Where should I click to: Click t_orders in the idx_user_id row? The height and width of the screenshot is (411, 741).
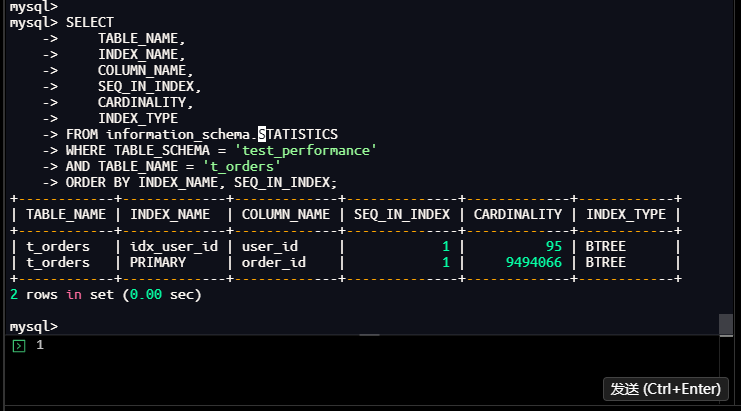tap(58, 247)
